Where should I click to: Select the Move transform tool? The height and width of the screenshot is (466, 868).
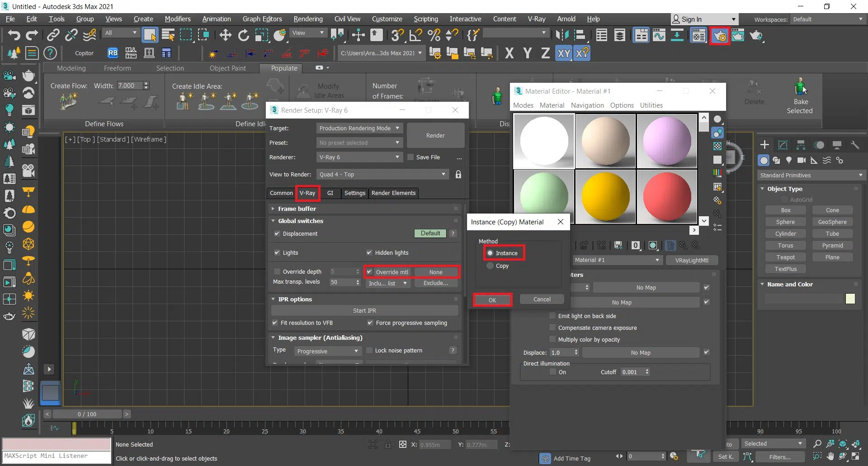[225, 35]
